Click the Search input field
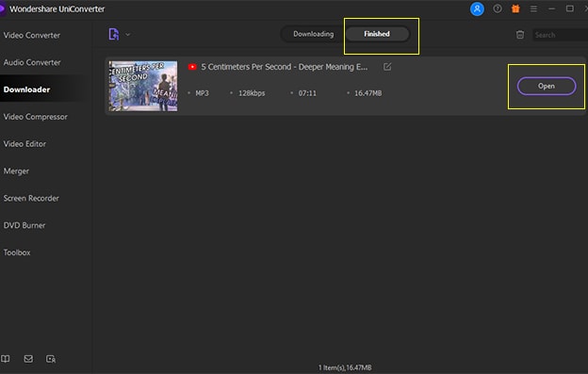The height and width of the screenshot is (374, 588). click(561, 35)
